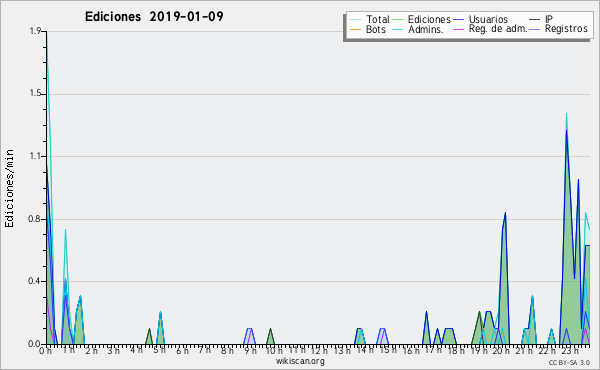Click the 1.5 y-axis value
The height and width of the screenshot is (370, 600).
pos(35,94)
